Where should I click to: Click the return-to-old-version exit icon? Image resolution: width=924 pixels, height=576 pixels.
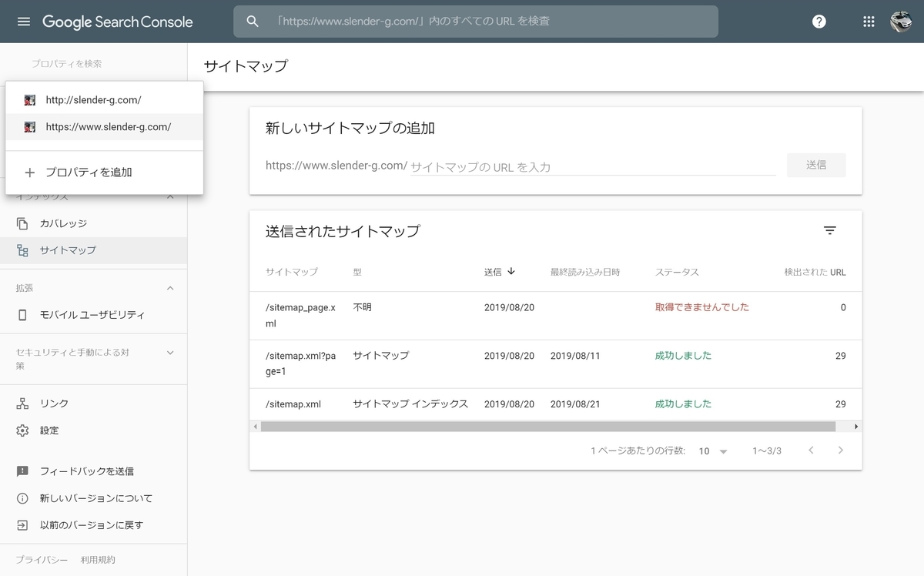pyautogui.click(x=22, y=525)
